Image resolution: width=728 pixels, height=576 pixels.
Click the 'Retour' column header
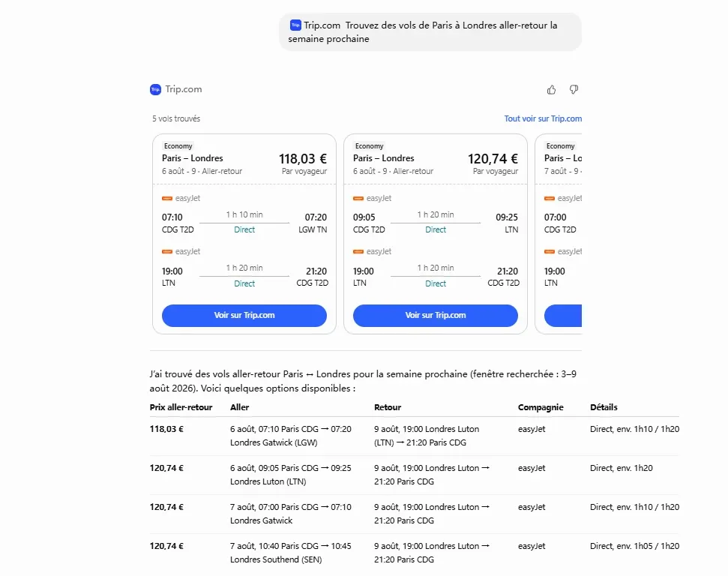388,407
